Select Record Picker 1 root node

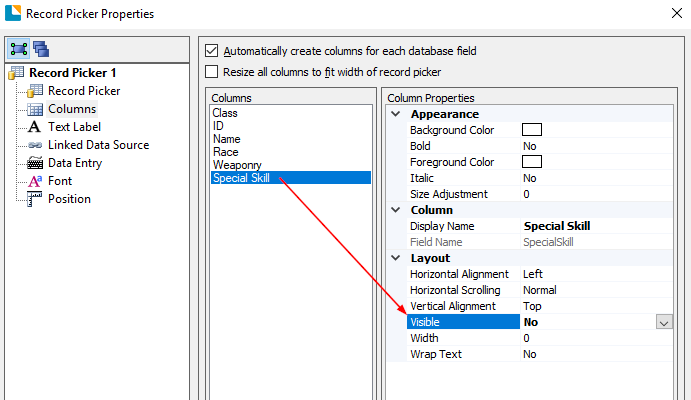[72, 73]
